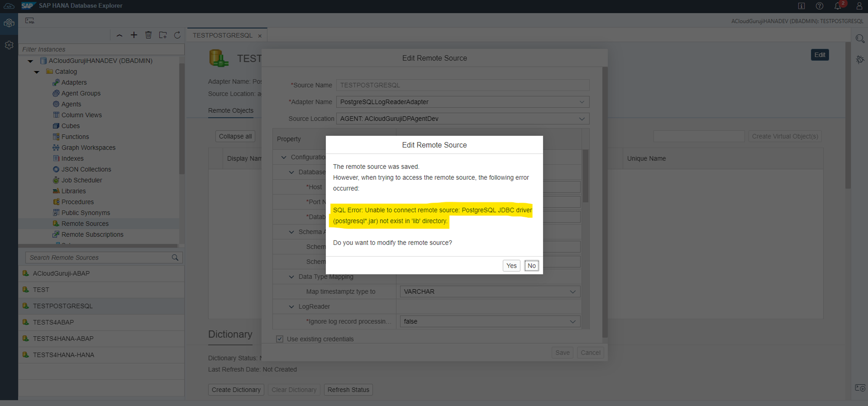Collapse the Catalog tree node

[x=37, y=72]
